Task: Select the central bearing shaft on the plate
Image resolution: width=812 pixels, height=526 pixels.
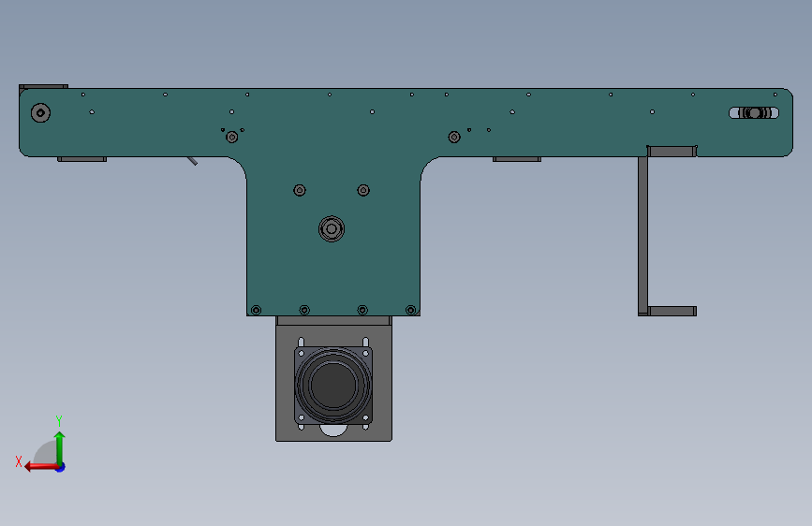Action: click(x=332, y=228)
